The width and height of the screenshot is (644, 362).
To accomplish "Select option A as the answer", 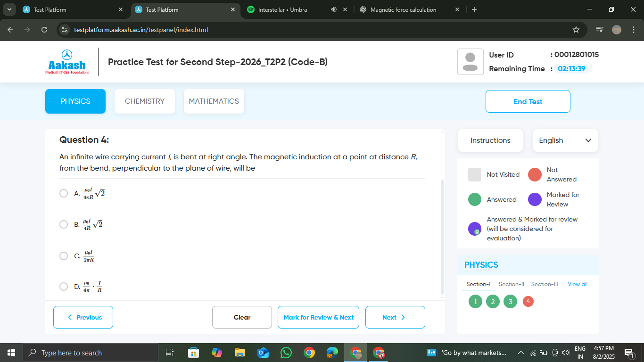I will 64,193.
